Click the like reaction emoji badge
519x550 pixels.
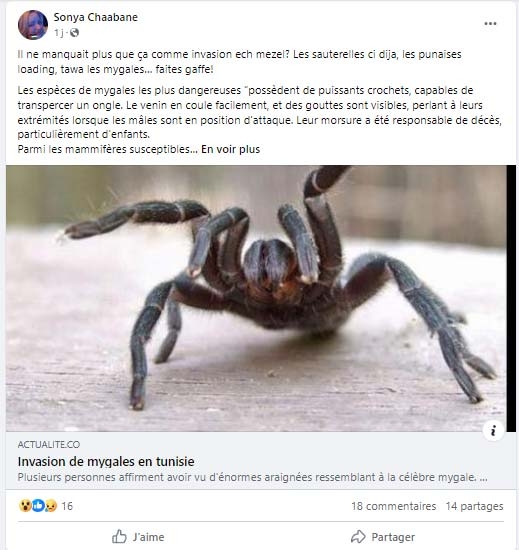[38, 505]
